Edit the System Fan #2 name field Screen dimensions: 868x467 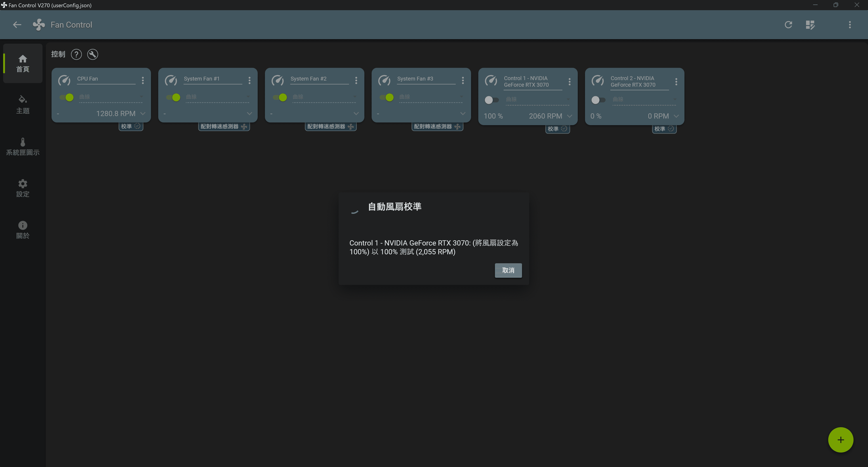pos(319,79)
